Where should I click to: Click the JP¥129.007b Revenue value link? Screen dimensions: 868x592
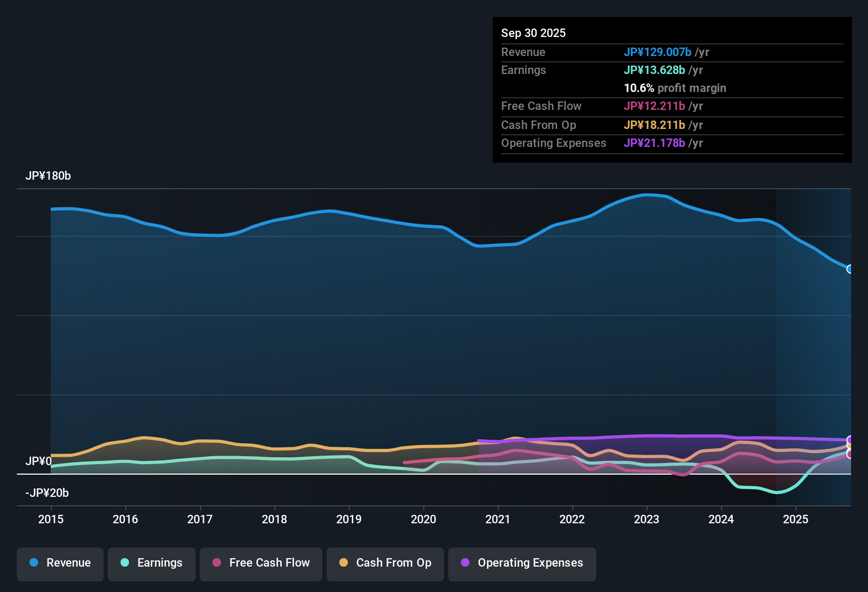[658, 52]
